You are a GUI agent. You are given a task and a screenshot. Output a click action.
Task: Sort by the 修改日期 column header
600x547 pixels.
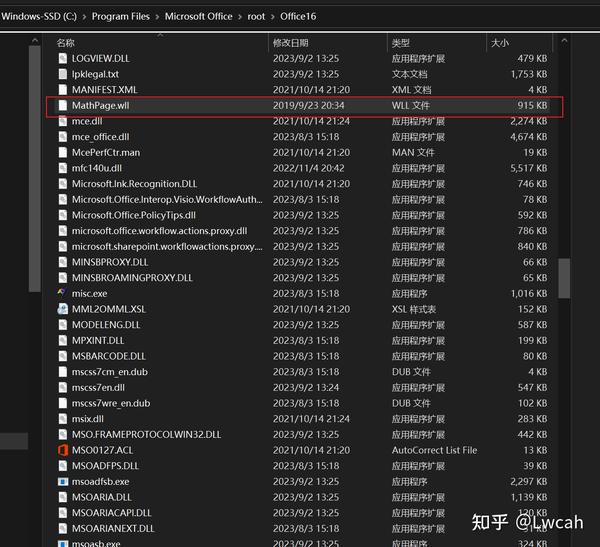[290, 43]
